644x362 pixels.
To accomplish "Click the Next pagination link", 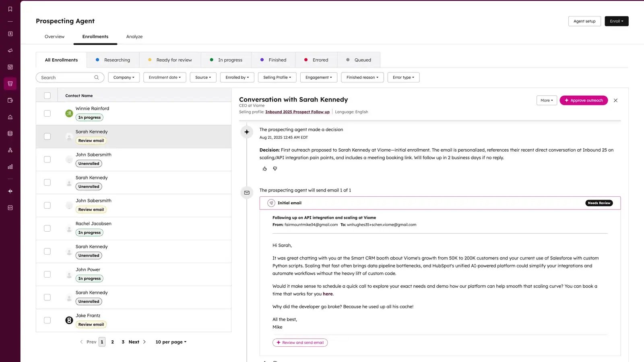I will click(134, 342).
